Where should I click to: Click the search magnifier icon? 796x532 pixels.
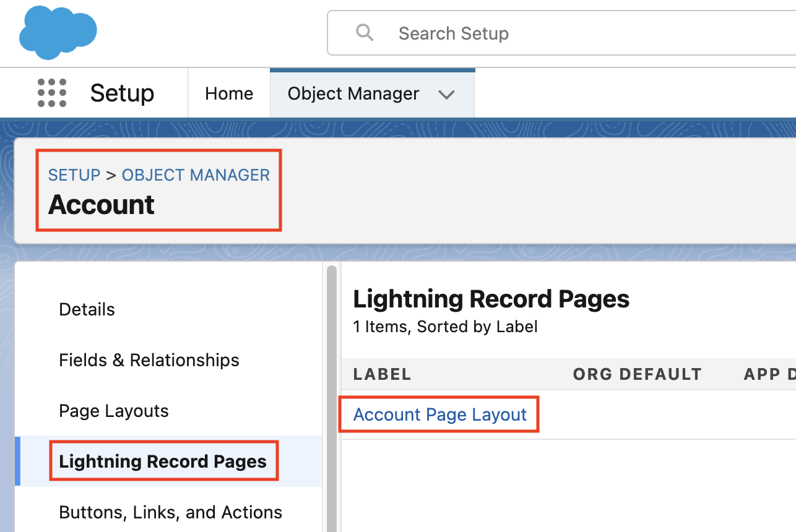tap(365, 33)
